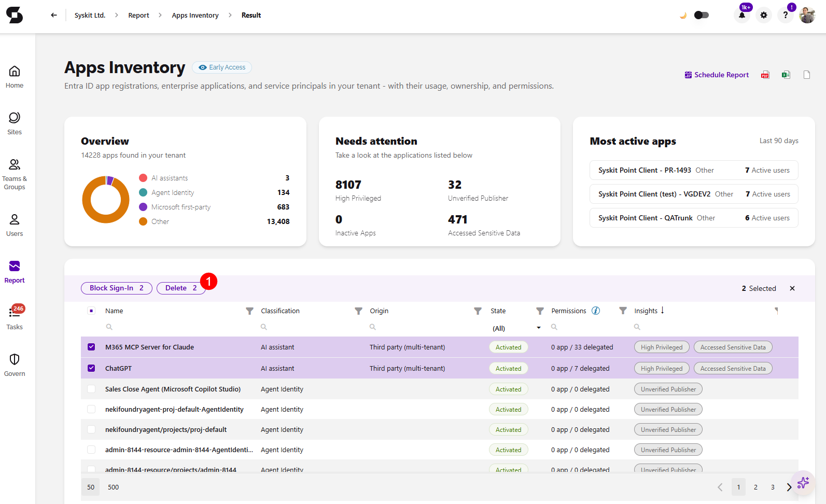826x504 pixels.
Task: Filter the Permissions column
Action: click(623, 311)
